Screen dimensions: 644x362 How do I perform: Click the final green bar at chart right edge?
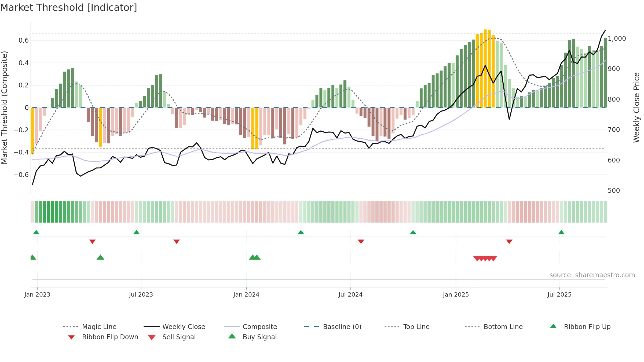(x=605, y=73)
